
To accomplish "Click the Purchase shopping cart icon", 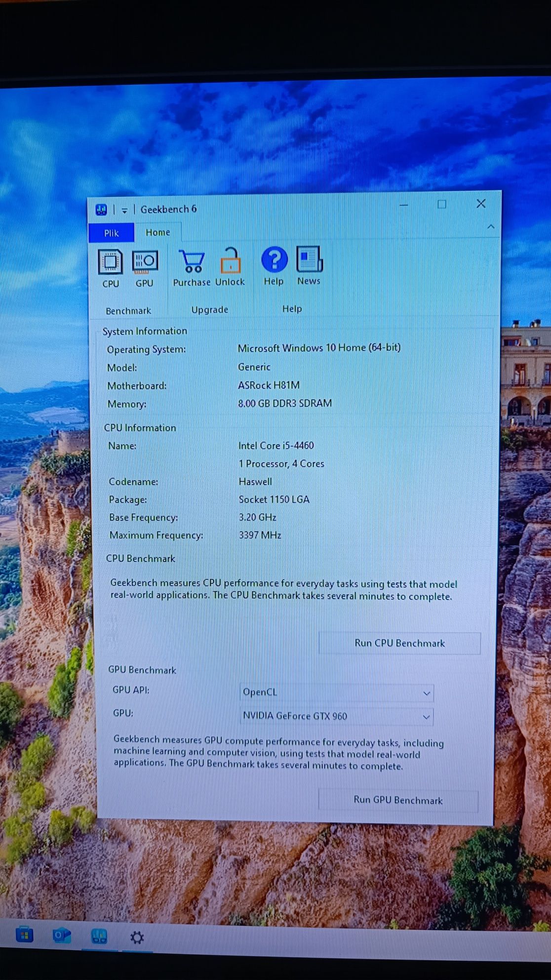I will (x=192, y=268).
